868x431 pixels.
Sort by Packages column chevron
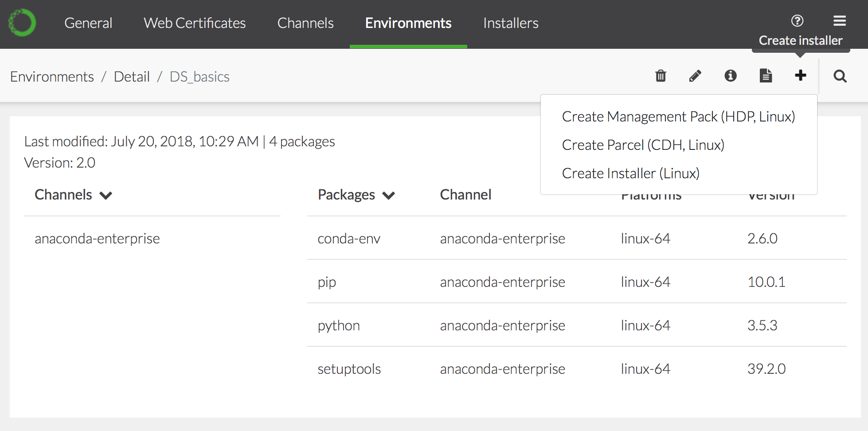(389, 196)
